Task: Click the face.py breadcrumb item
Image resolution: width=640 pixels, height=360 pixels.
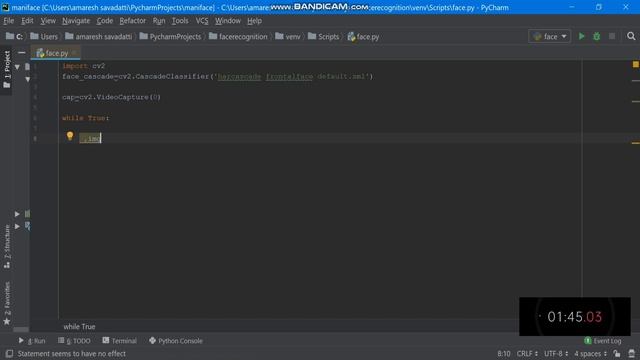Action: [x=363, y=36]
